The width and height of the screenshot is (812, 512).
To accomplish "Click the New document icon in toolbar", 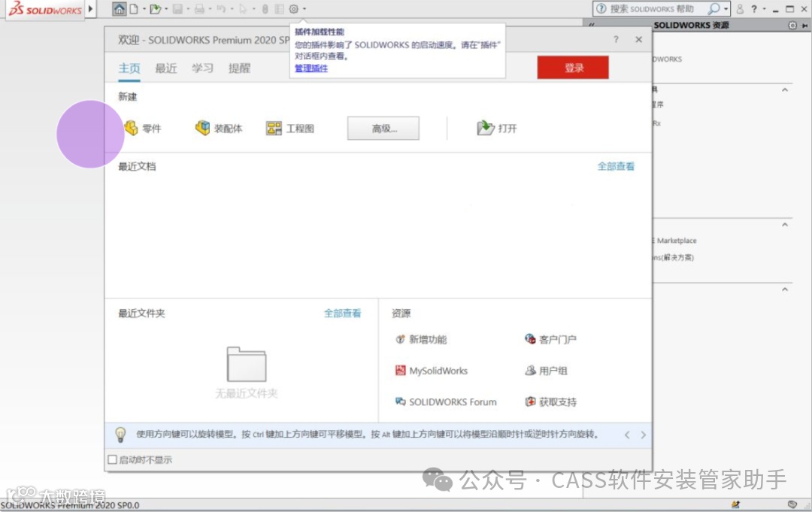I will pos(134,9).
